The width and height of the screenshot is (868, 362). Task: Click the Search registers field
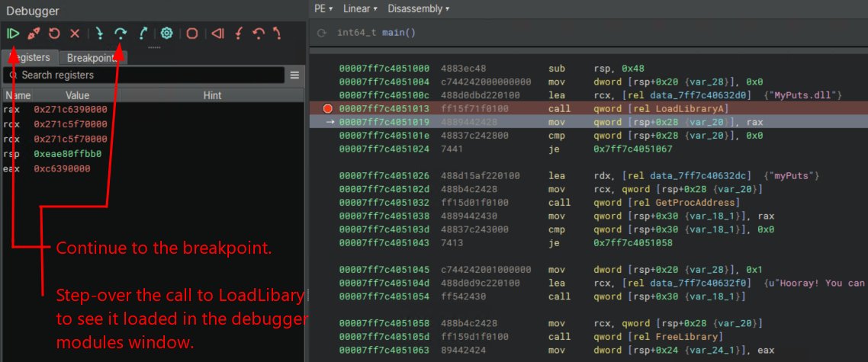[x=145, y=75]
